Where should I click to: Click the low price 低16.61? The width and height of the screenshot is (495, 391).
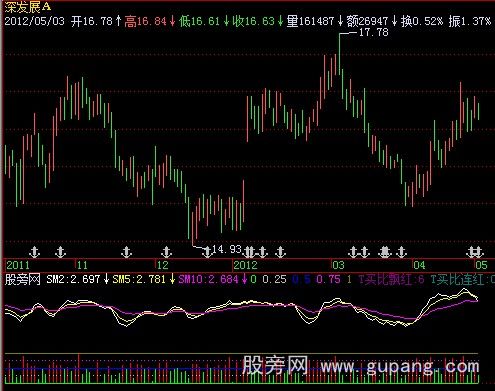[199, 21]
